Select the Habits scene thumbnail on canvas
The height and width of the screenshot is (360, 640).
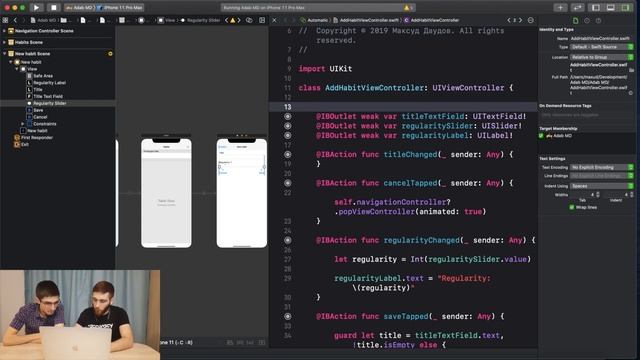[166, 193]
